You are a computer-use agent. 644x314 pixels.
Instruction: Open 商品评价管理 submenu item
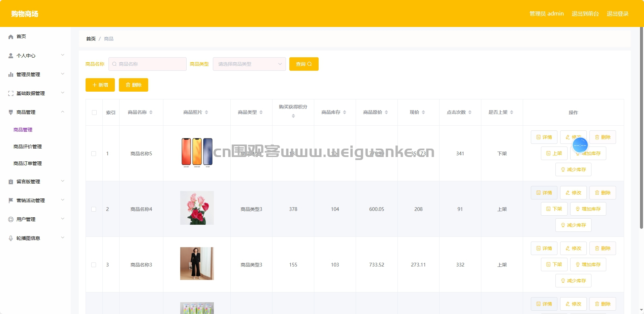[28, 147]
